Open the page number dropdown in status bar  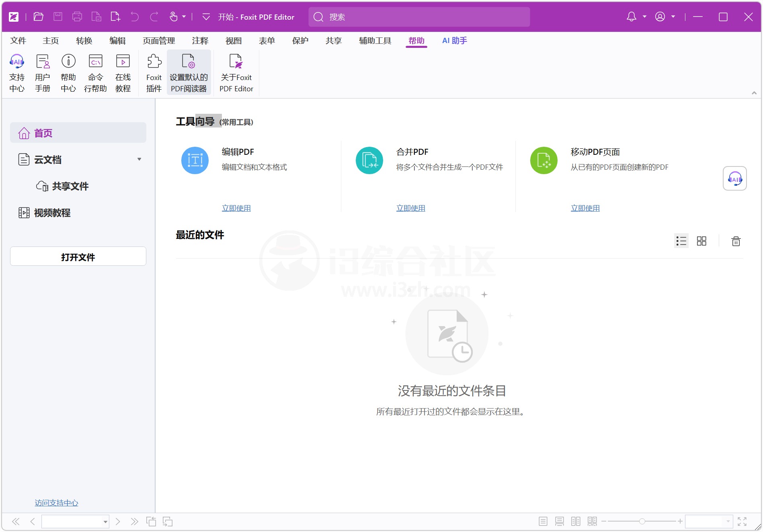tap(105, 522)
